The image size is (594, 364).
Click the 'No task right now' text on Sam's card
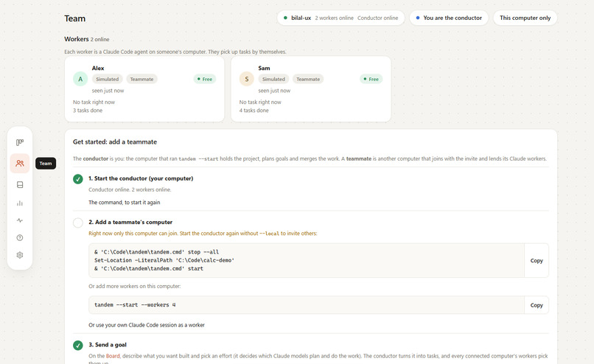(260, 102)
